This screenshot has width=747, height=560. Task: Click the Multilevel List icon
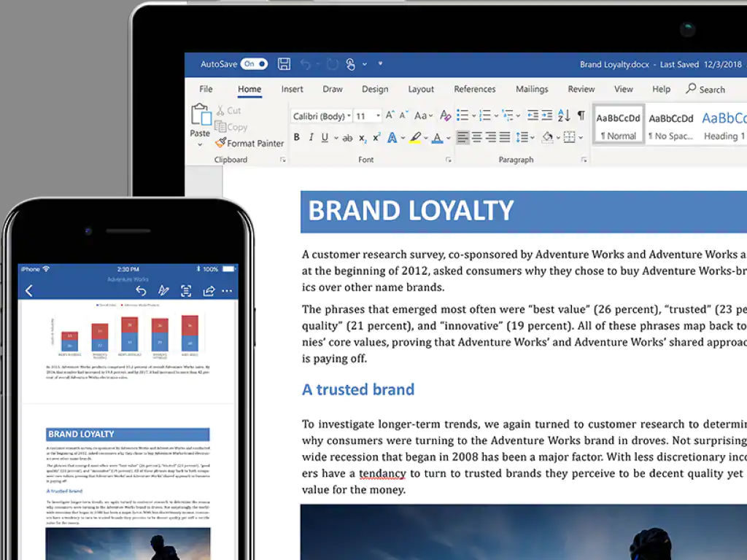[x=508, y=115]
